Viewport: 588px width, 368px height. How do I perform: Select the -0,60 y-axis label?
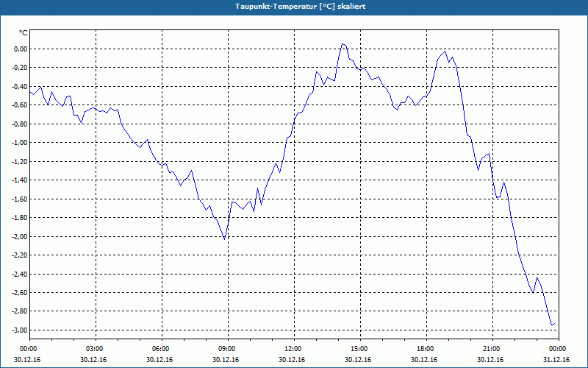click(20, 105)
